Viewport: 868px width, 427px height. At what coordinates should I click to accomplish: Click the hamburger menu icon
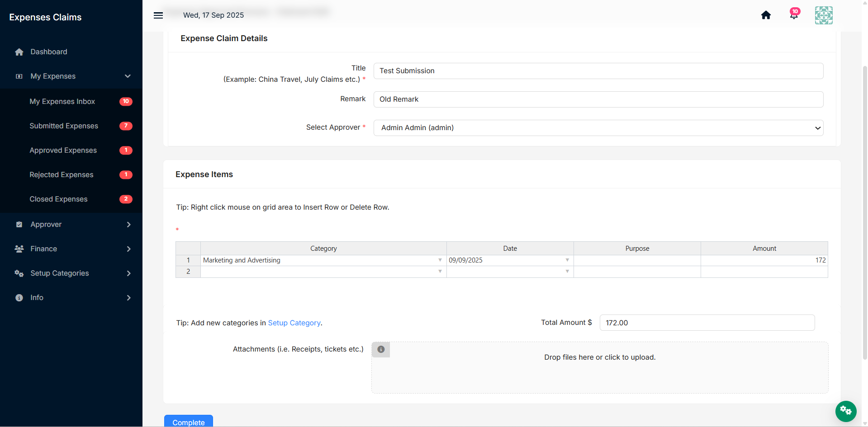158,15
